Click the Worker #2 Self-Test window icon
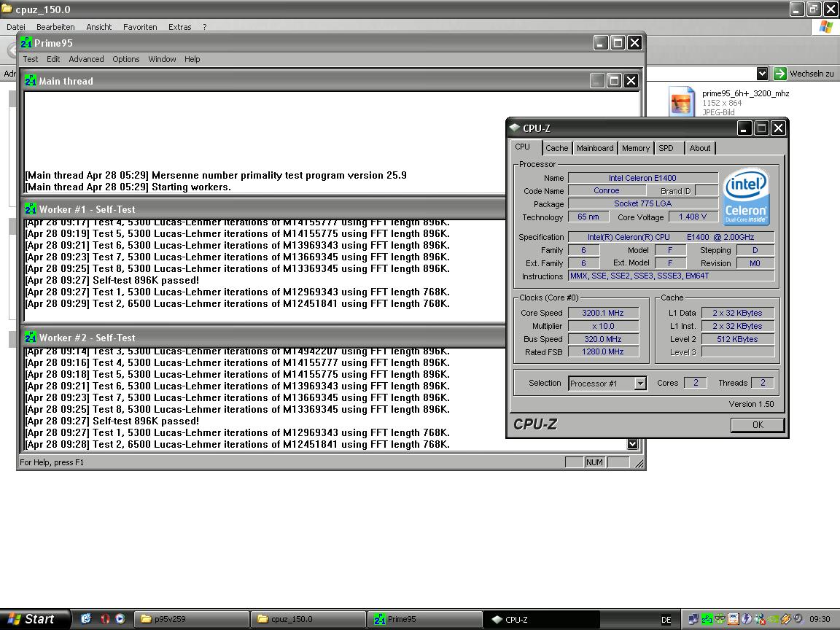This screenshot has width=840, height=630. pos(31,338)
